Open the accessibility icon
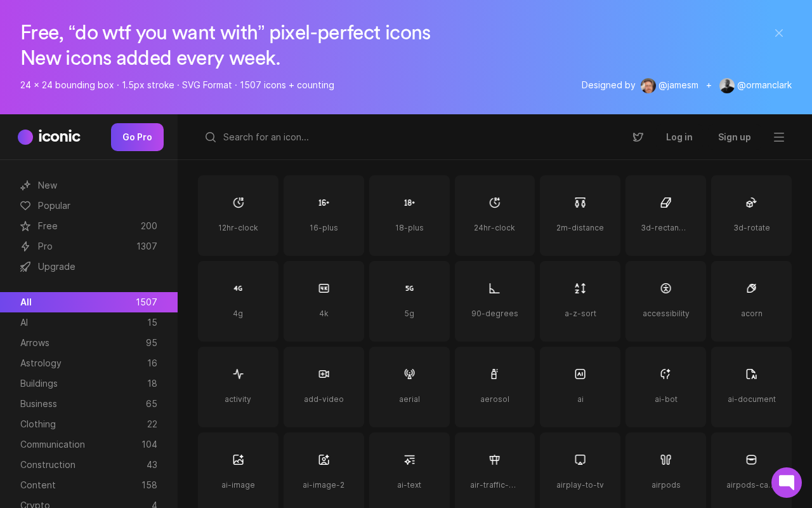 [x=665, y=301]
